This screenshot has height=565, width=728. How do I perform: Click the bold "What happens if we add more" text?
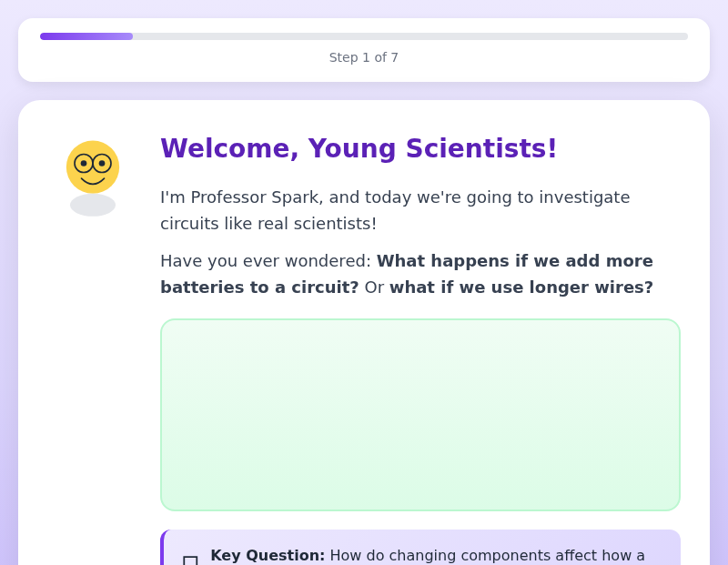tap(515, 261)
